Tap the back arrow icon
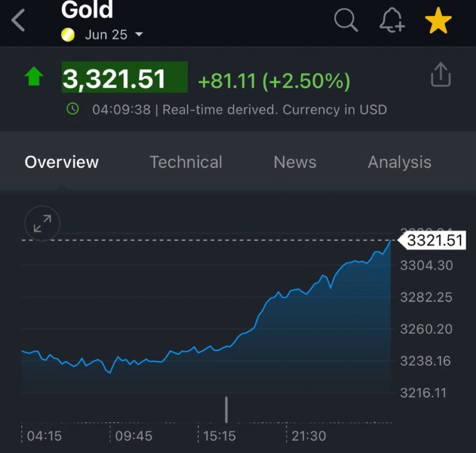The image size is (476, 453). 18,21
